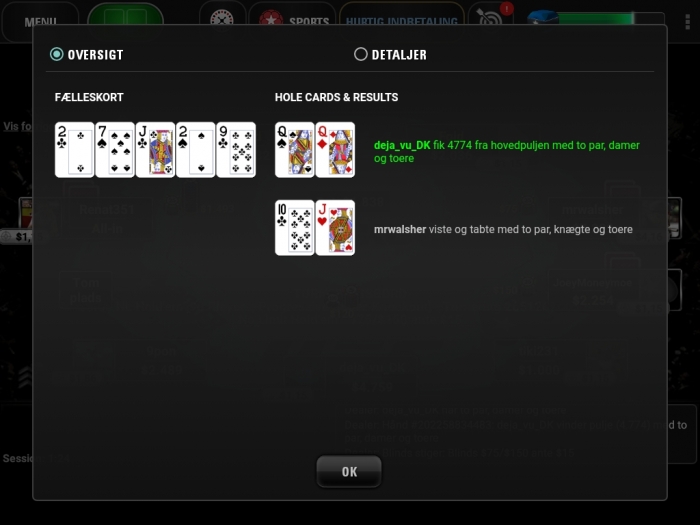Viewport: 700px width, 525px height.
Task: Click the queen of spades hole card
Action: (x=295, y=150)
